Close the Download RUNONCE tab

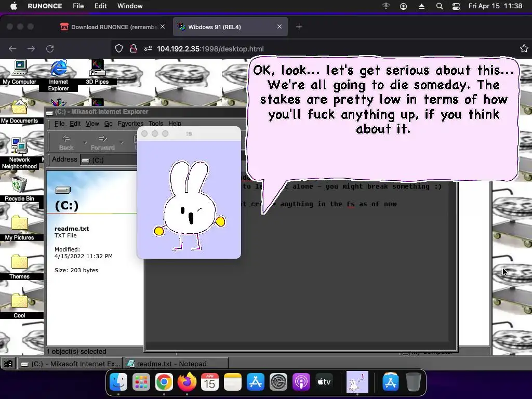(x=163, y=26)
